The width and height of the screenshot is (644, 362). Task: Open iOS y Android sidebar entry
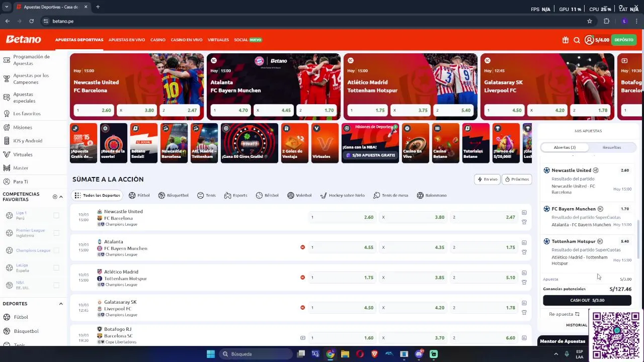click(27, 141)
